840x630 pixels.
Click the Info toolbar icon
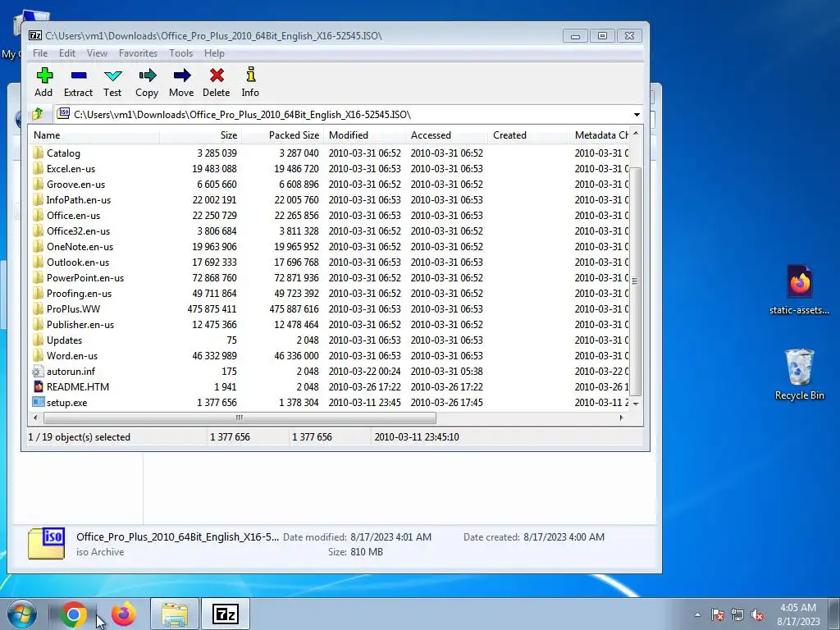(x=250, y=75)
